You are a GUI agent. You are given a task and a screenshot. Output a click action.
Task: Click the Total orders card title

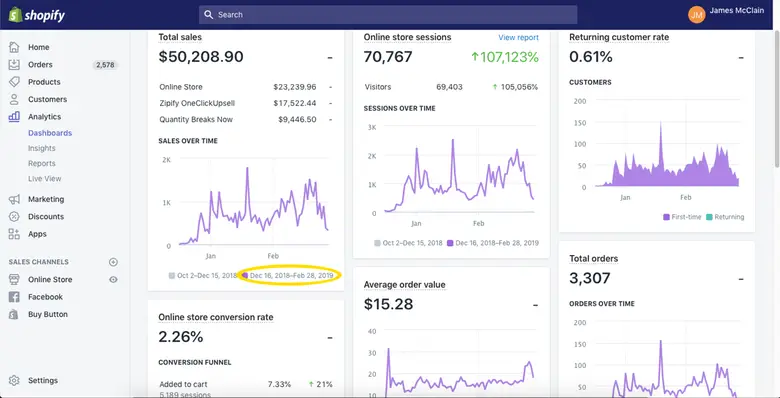(593, 259)
